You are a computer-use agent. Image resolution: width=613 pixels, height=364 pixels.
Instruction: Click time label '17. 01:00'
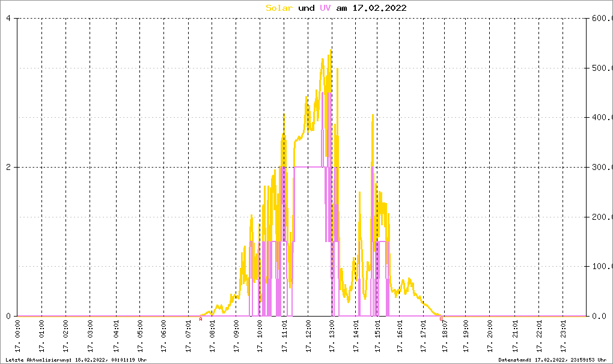42,336
